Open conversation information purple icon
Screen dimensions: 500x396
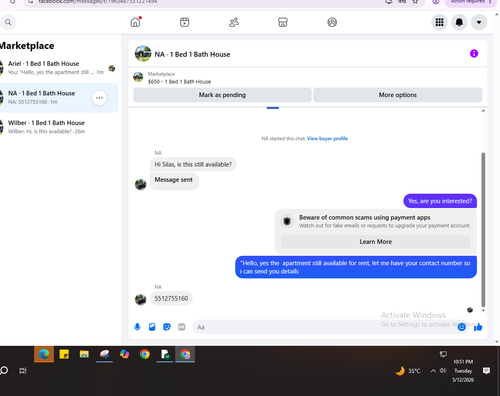coord(474,53)
